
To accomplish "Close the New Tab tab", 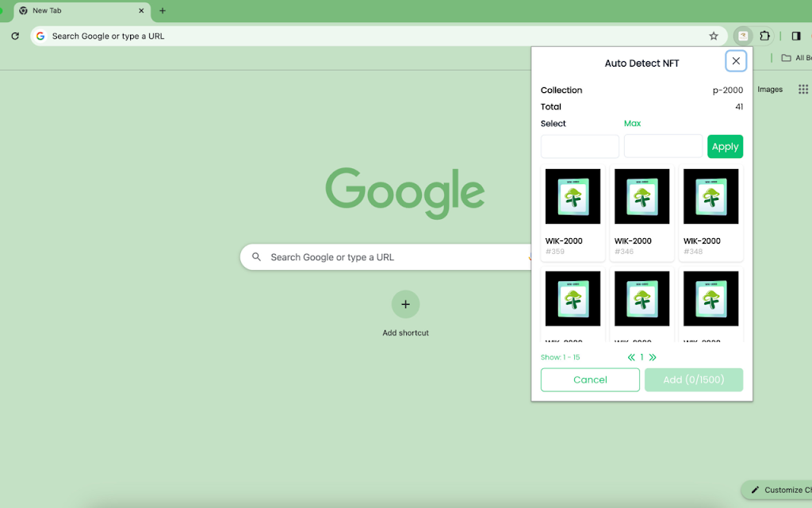I will [141, 10].
